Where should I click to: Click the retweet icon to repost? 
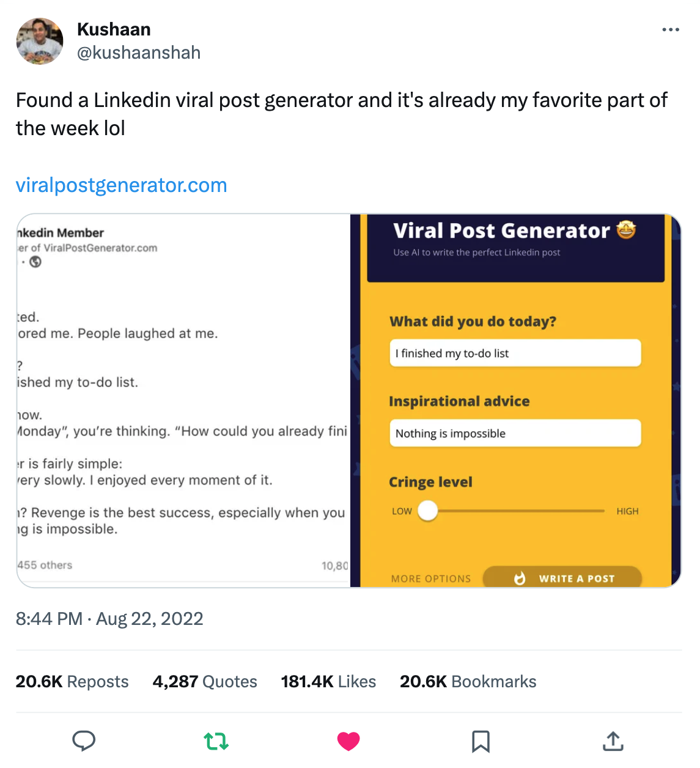click(x=216, y=741)
